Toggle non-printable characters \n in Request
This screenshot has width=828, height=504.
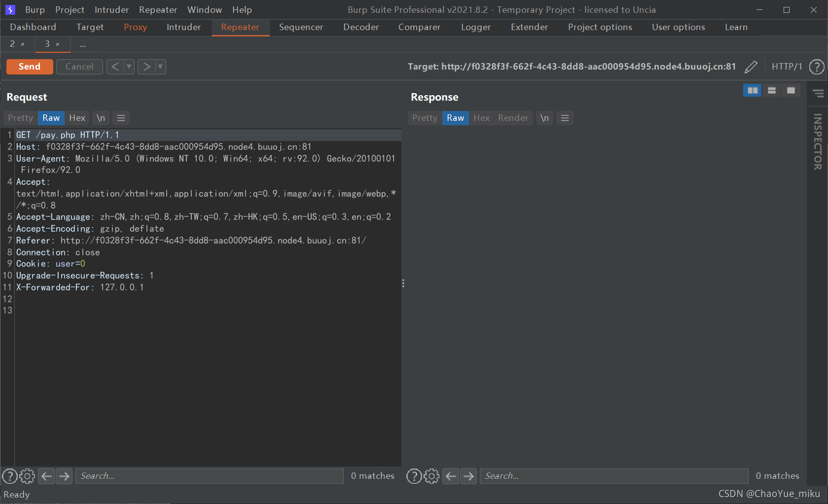point(101,118)
